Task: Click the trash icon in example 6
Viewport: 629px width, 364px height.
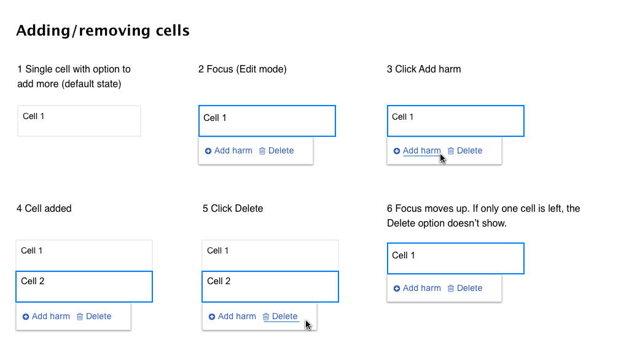Action: click(x=451, y=288)
